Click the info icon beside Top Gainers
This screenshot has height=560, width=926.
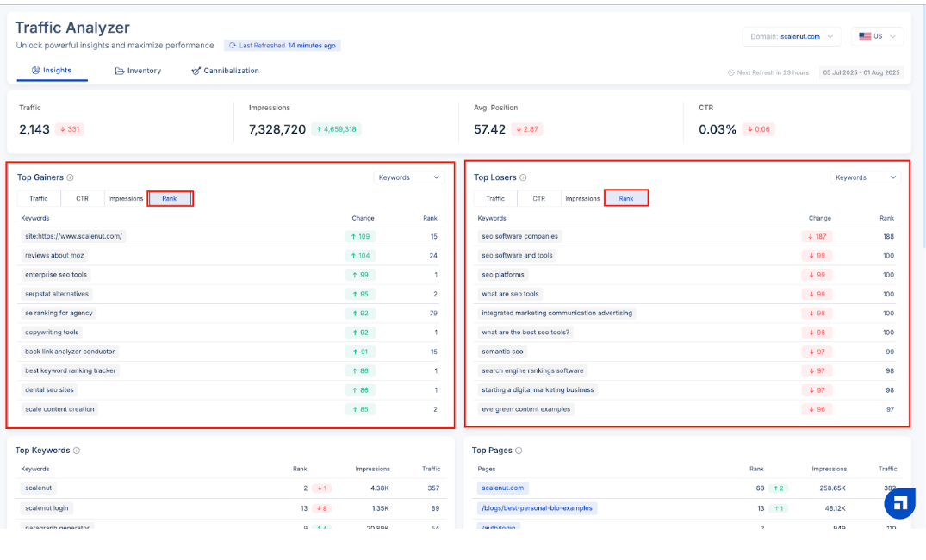tap(71, 177)
